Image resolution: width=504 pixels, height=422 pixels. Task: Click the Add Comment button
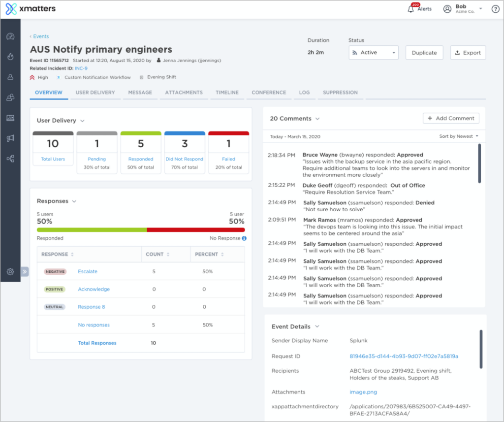point(451,118)
